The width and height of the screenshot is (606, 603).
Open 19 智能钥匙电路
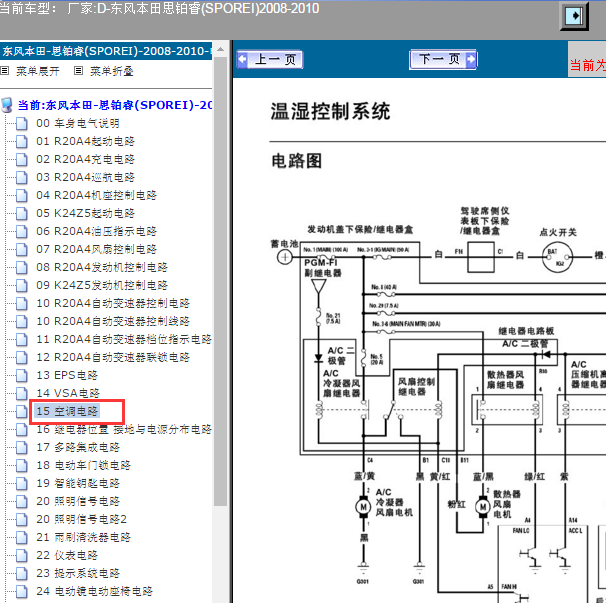click(x=78, y=483)
